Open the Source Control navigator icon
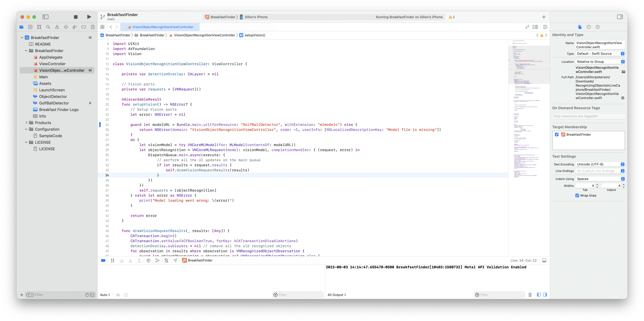644x321 pixels. [30, 27]
